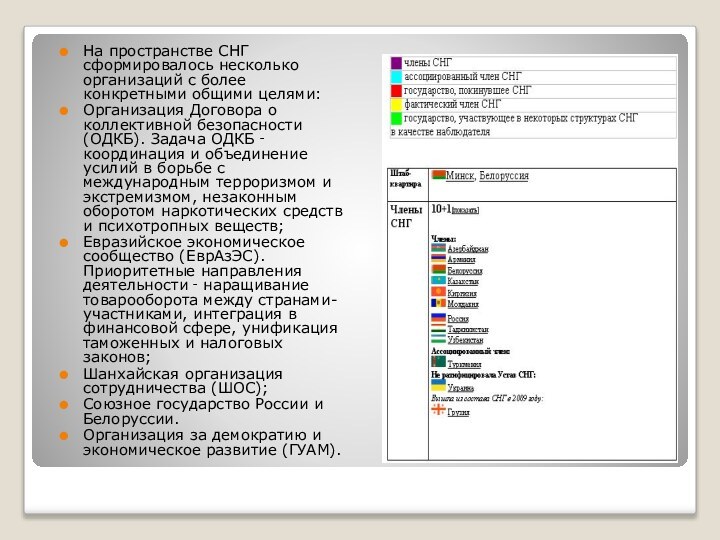Open the Минск link
The image size is (720, 540).
point(460,177)
